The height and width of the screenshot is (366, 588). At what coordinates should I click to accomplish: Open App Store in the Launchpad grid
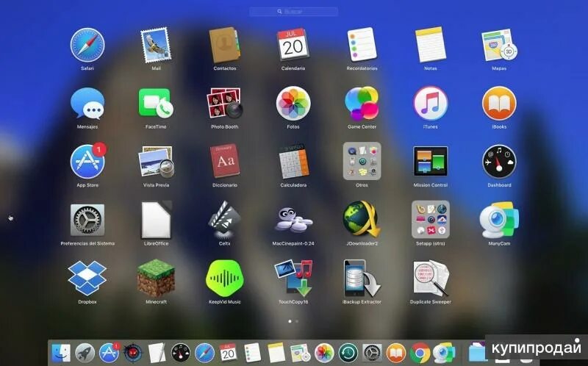(x=87, y=162)
